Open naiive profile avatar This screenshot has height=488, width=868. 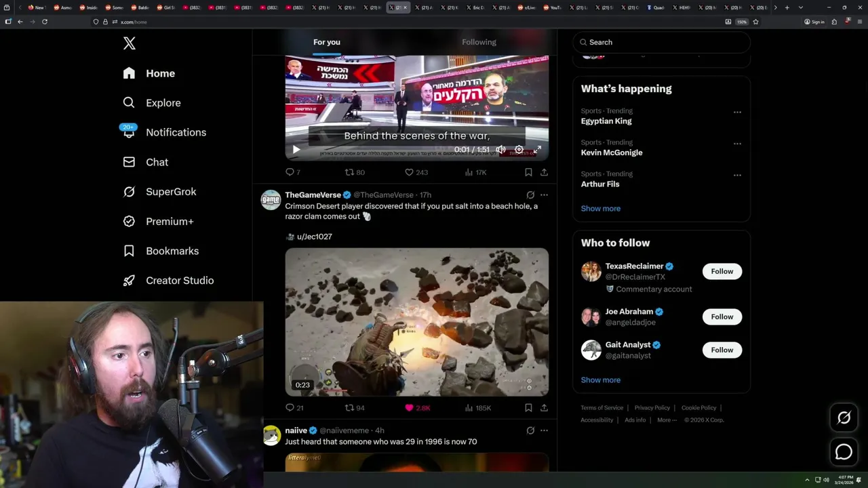(x=271, y=435)
